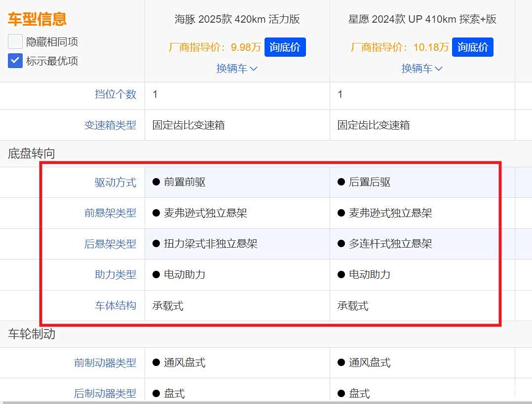
Task: Click the 变速箱类型 parameter label
Action: pyautogui.click(x=110, y=125)
